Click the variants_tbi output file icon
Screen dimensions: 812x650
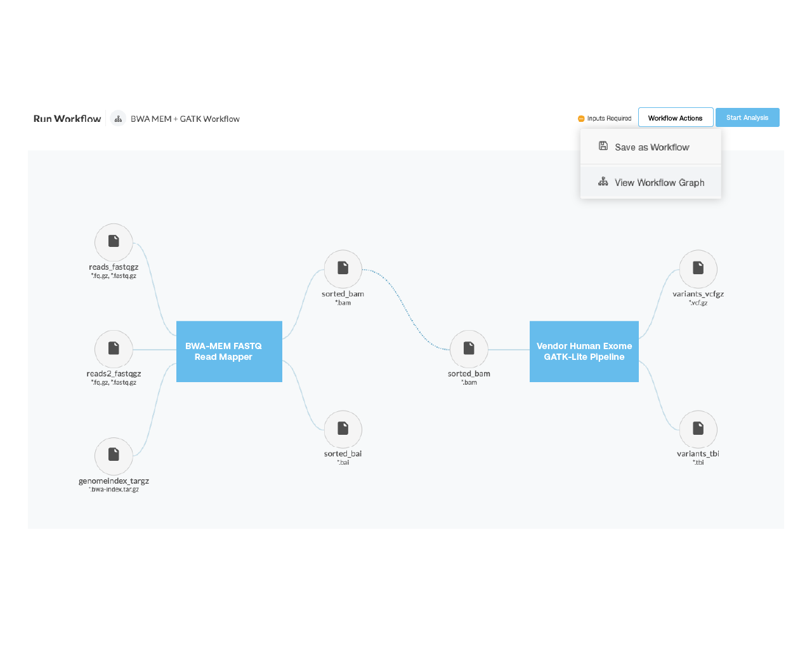click(698, 429)
